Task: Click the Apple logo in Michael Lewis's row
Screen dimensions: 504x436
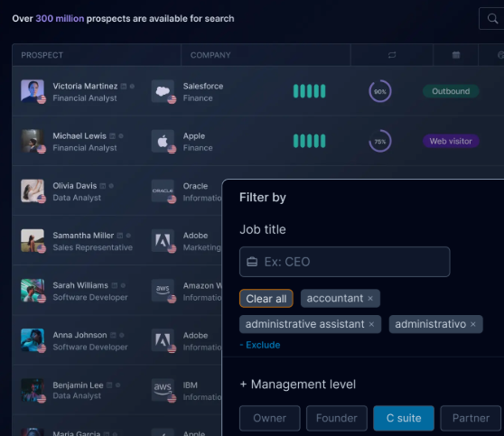Action: 163,141
